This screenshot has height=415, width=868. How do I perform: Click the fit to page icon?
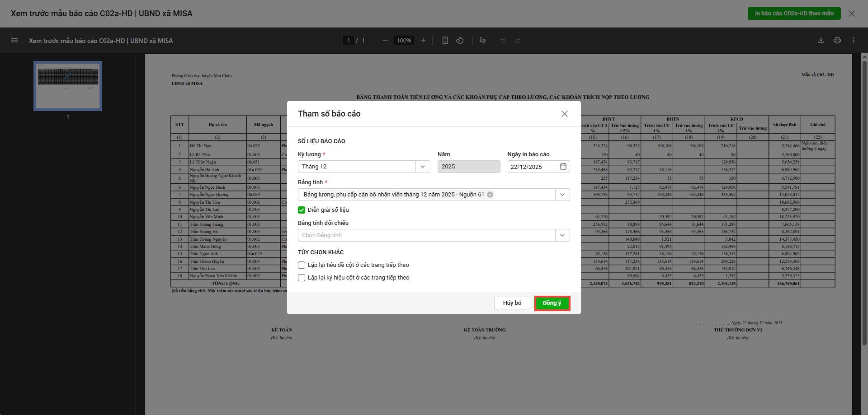445,41
